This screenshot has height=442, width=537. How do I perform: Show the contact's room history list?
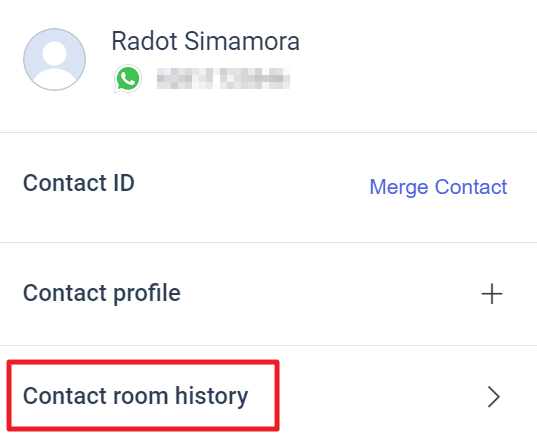coord(268,396)
